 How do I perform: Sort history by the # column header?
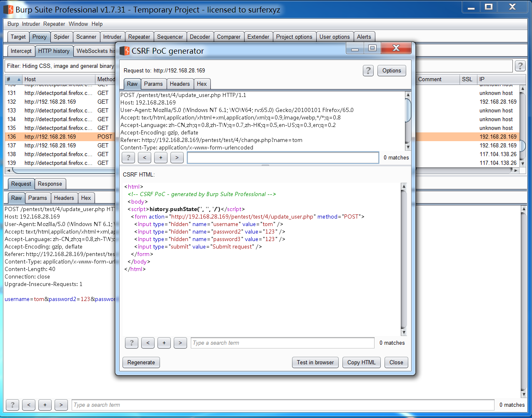13,79
